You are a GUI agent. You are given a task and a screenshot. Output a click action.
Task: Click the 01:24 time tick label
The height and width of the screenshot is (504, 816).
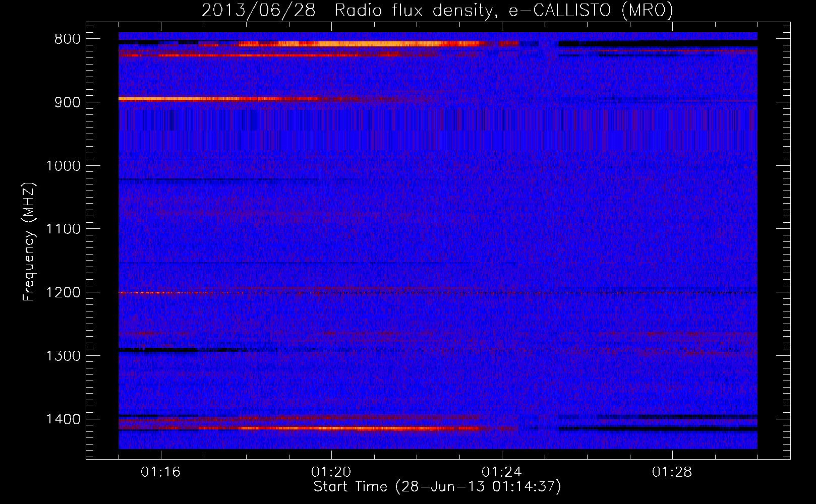pos(502,472)
